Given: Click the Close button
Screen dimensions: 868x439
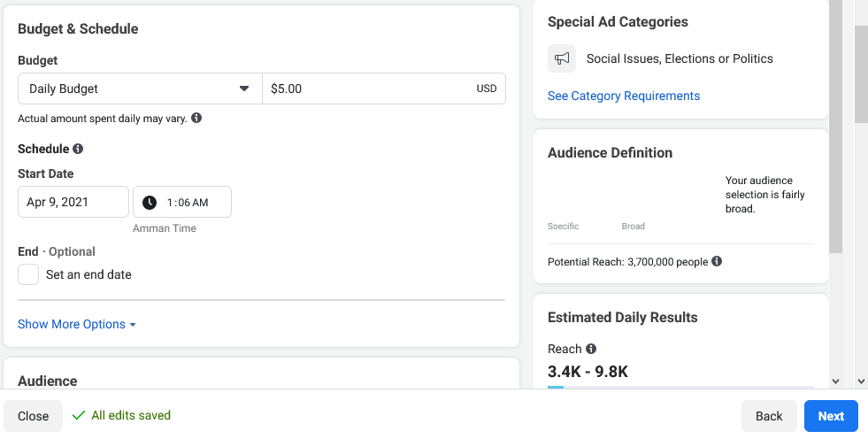Looking at the screenshot, I should click(34, 416).
